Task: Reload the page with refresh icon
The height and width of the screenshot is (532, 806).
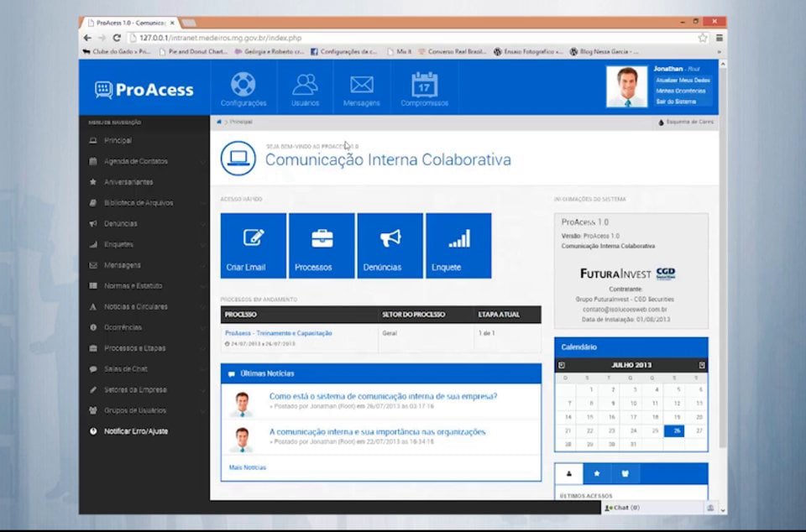Action: 117,38
